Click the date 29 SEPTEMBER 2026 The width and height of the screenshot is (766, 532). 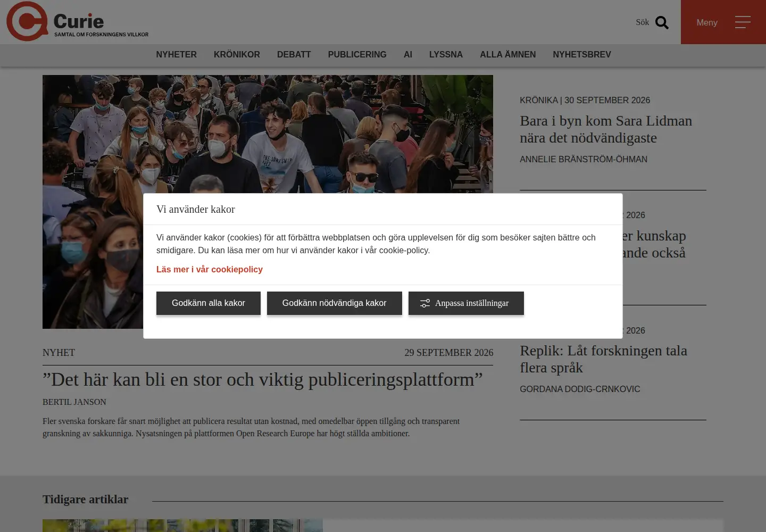pos(449,353)
